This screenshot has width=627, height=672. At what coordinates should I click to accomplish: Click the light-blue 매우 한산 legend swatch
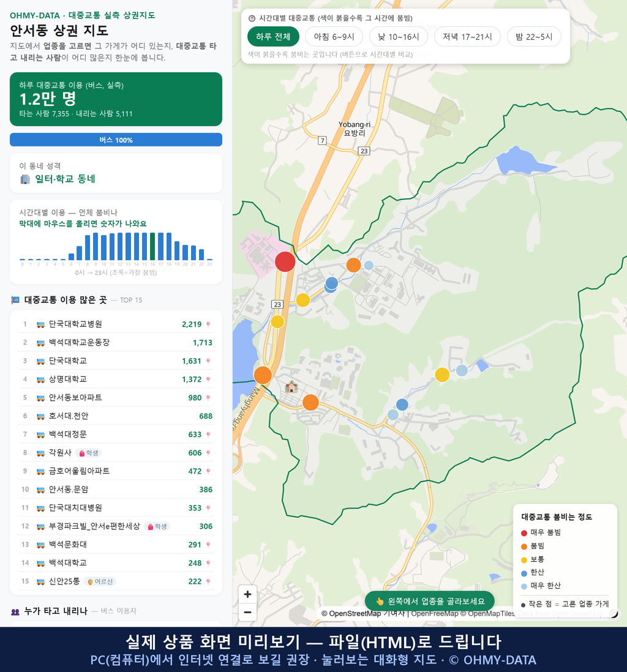[524, 587]
